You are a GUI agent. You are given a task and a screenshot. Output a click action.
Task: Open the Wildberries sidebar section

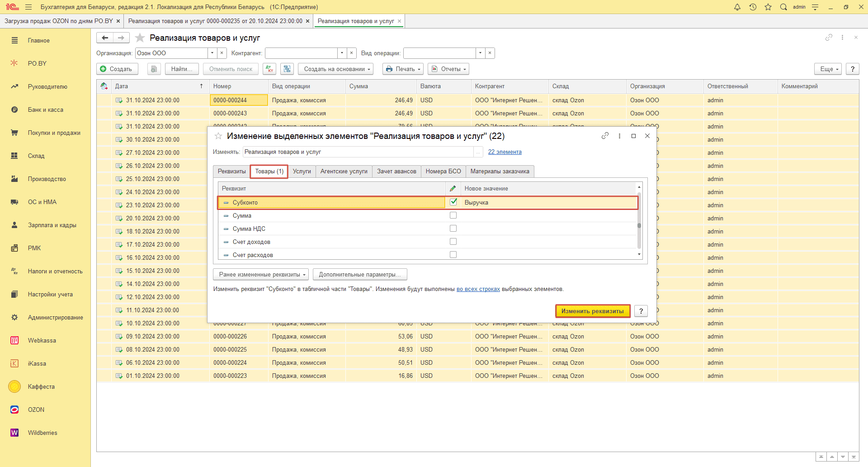click(x=42, y=433)
